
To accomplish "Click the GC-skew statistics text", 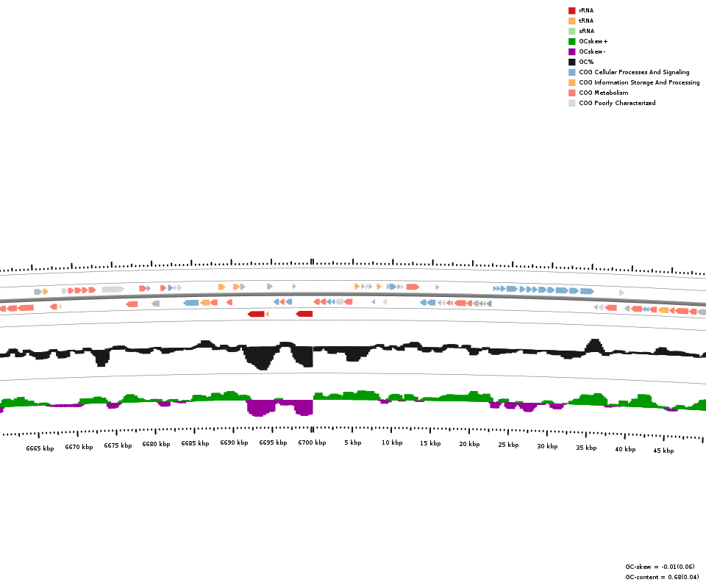I will [x=660, y=567].
